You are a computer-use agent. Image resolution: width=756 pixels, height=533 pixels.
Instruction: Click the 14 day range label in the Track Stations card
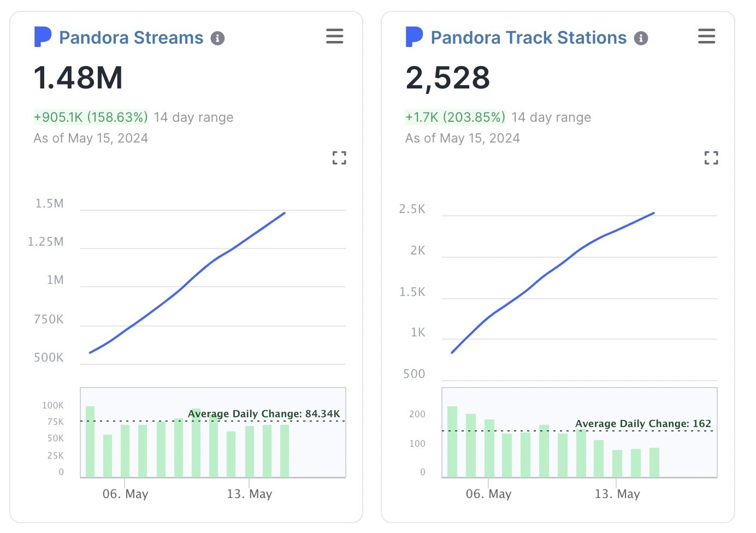pyautogui.click(x=551, y=117)
